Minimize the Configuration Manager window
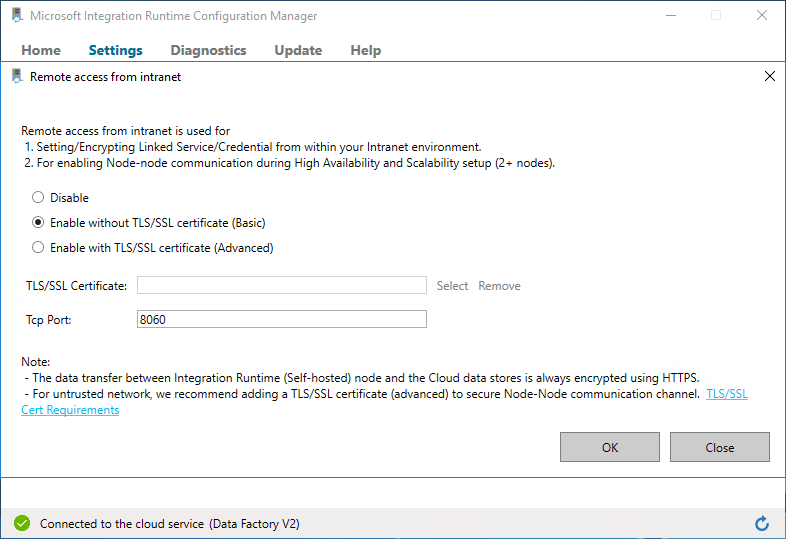The width and height of the screenshot is (786, 539). tap(671, 16)
